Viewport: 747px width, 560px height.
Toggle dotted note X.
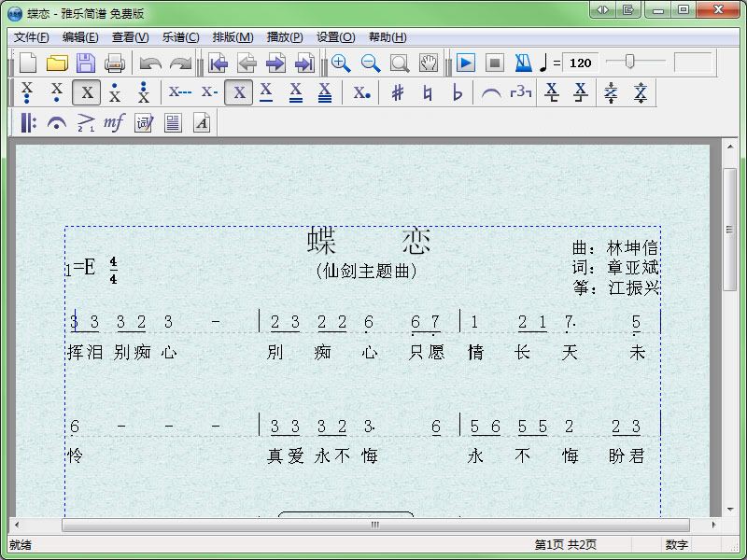[361, 92]
